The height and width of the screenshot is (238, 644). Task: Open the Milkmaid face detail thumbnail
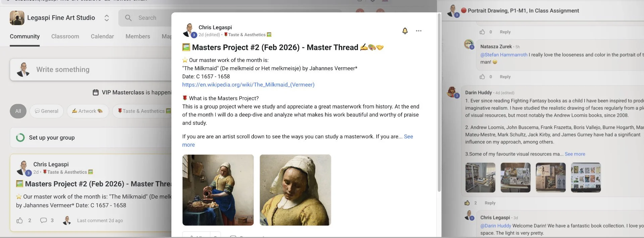(296, 190)
